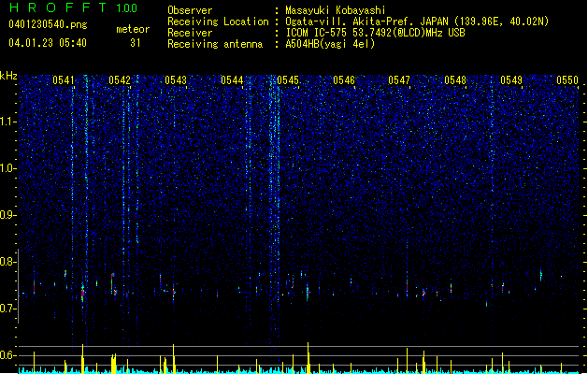
Task: Click the HROFFT 1.0.0 title text
Action: pos(73,7)
